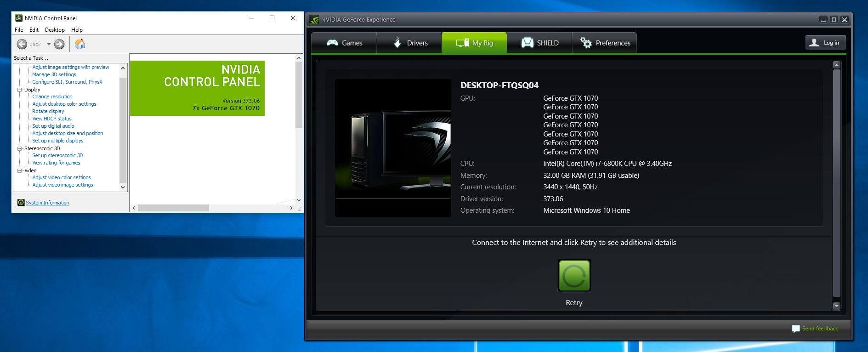Select Adjust video image settings
The image size is (868, 352).
tap(62, 185)
